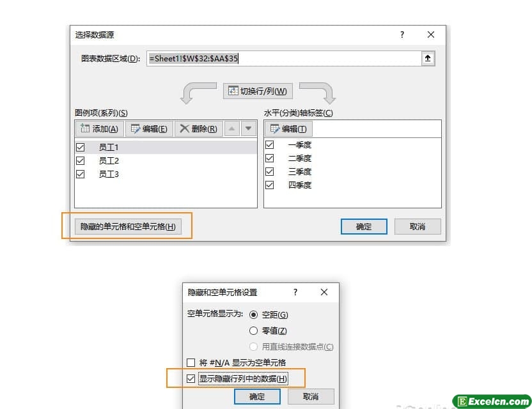Select the 空距(G) radio option
The image size is (532, 409).
[253, 314]
